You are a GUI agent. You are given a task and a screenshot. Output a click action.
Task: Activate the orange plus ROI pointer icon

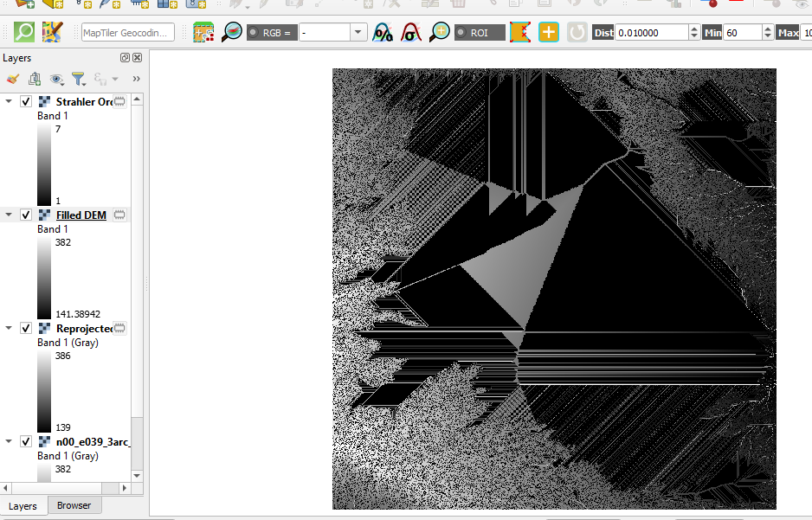point(549,33)
